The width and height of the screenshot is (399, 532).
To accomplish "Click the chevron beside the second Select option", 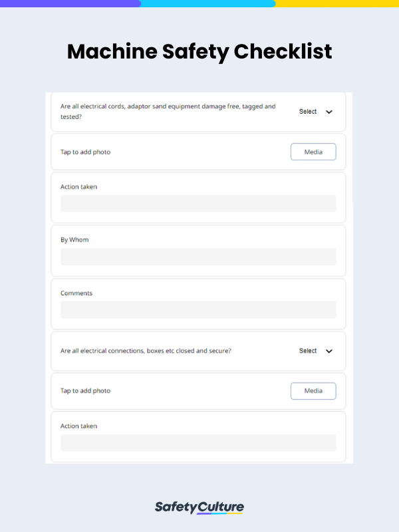I will 327,350.
